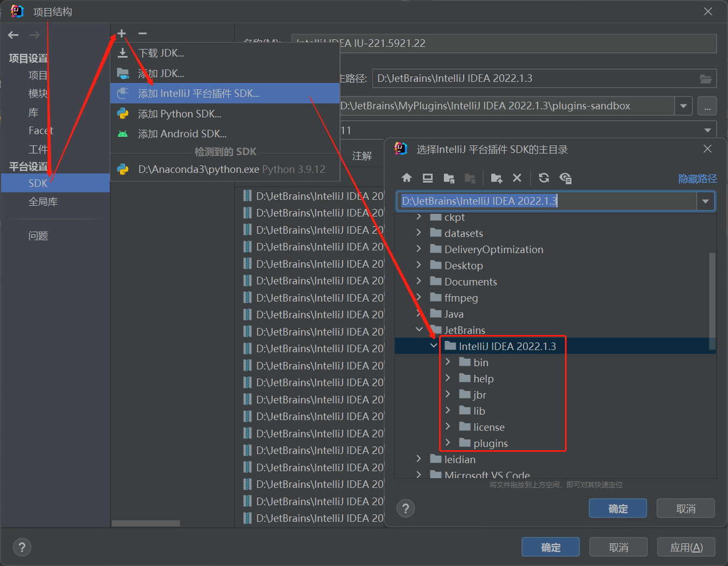
Task: Choose 添加 IntelliJ 平台插件 SDK... menu item
Action: click(225, 93)
